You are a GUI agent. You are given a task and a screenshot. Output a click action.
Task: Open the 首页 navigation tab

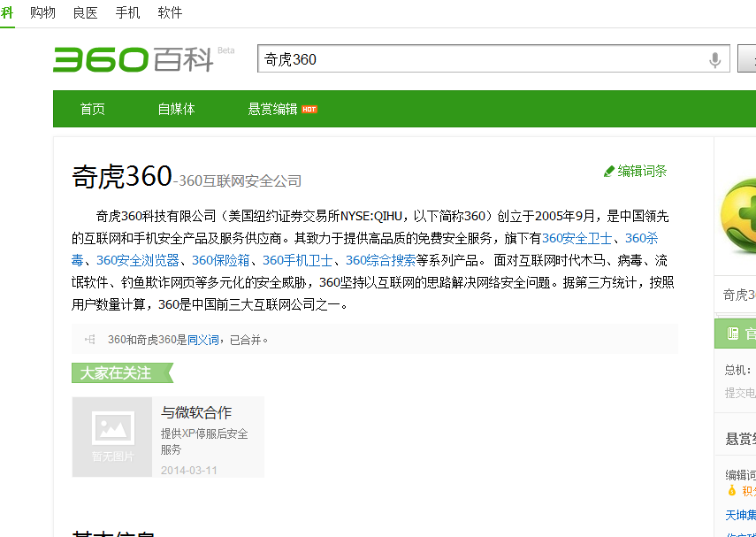click(x=93, y=109)
